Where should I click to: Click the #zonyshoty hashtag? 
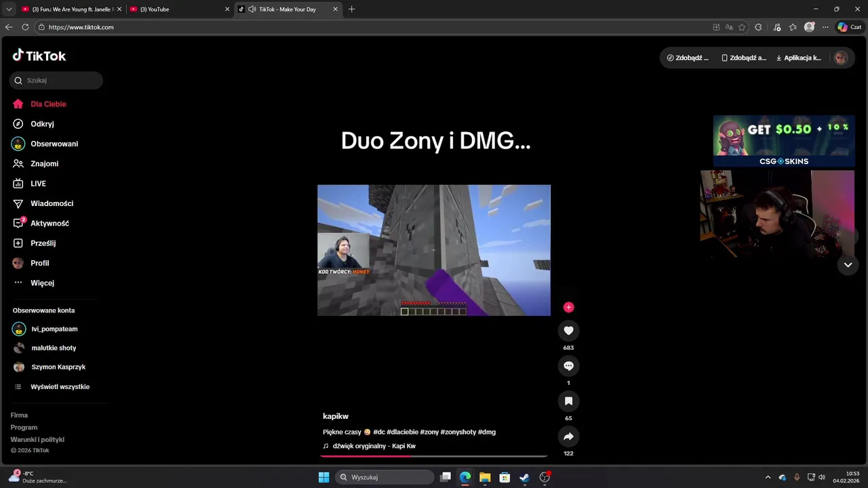pyautogui.click(x=458, y=432)
